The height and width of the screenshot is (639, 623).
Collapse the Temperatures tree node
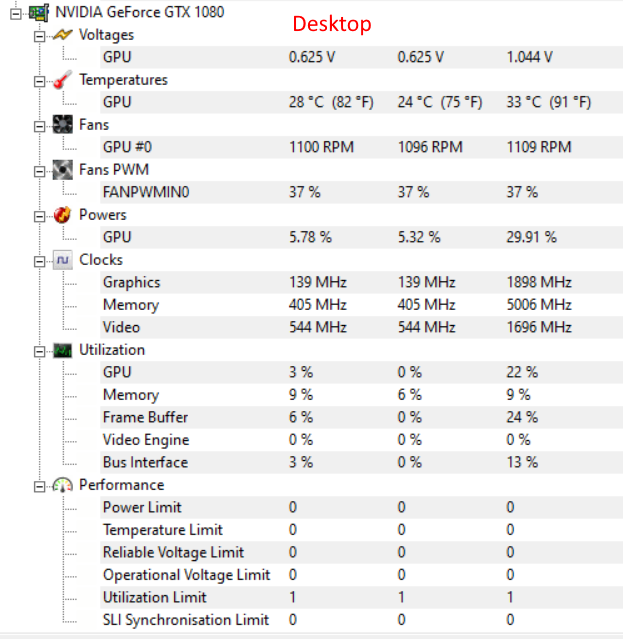[39, 80]
